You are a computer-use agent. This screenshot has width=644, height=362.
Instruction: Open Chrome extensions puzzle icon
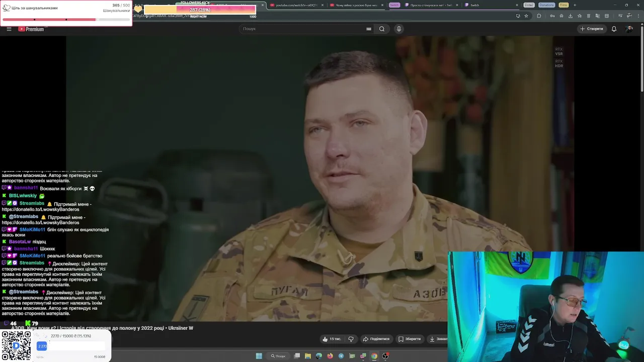pos(539,16)
